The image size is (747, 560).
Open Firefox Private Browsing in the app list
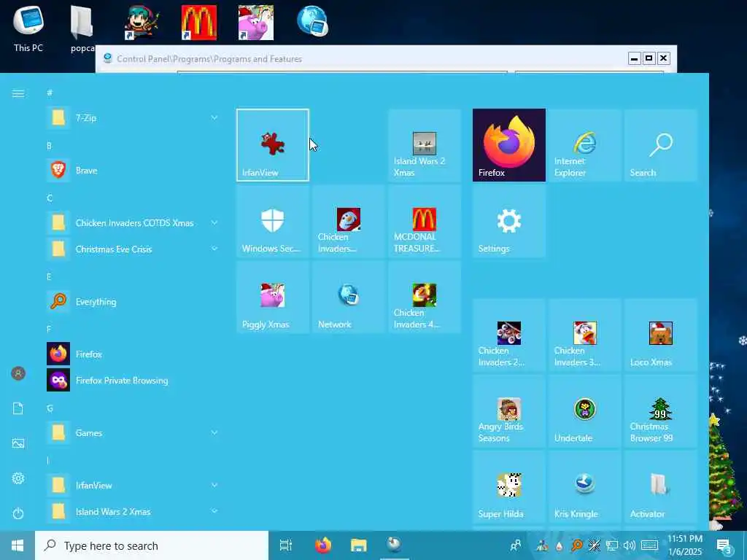133,381
